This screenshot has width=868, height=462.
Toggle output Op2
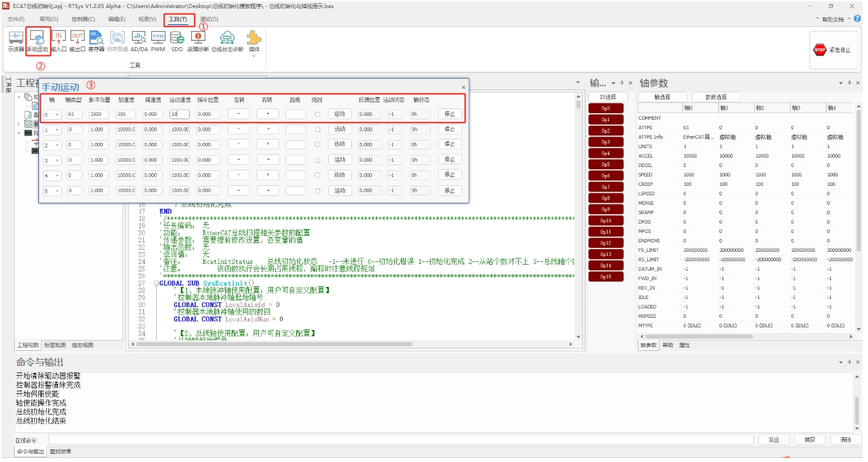(x=606, y=131)
